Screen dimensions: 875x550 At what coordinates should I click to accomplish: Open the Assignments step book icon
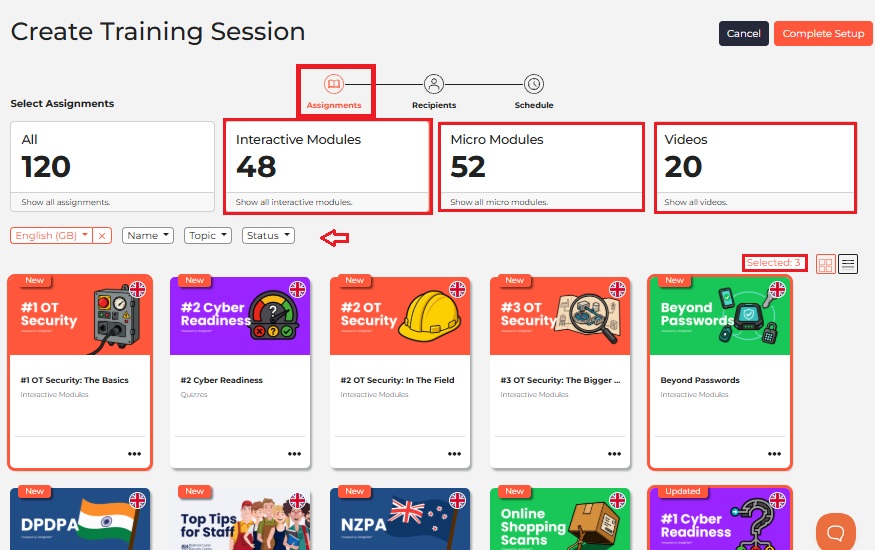(334, 84)
